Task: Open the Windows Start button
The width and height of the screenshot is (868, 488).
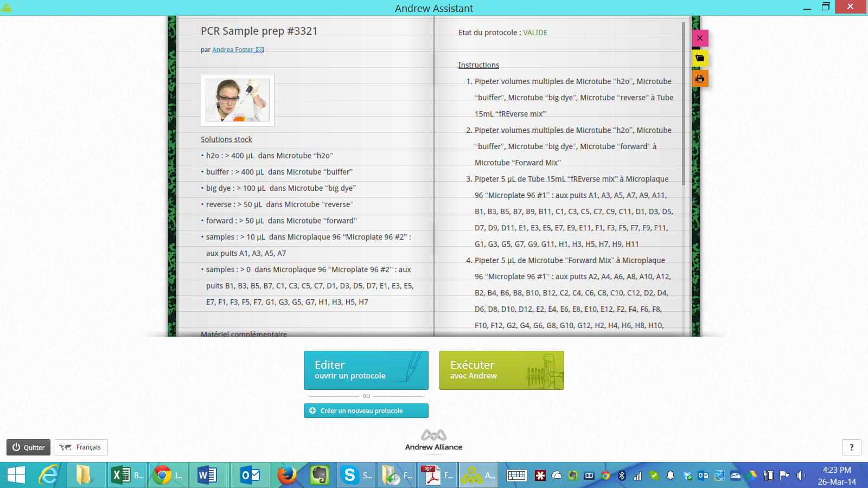Action: pos(16,476)
